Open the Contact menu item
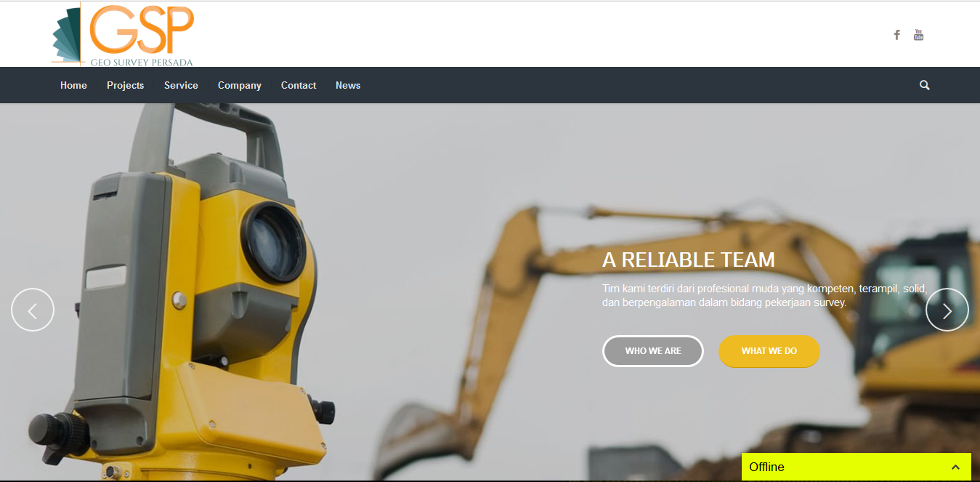Image resolution: width=980 pixels, height=482 pixels. [x=299, y=85]
